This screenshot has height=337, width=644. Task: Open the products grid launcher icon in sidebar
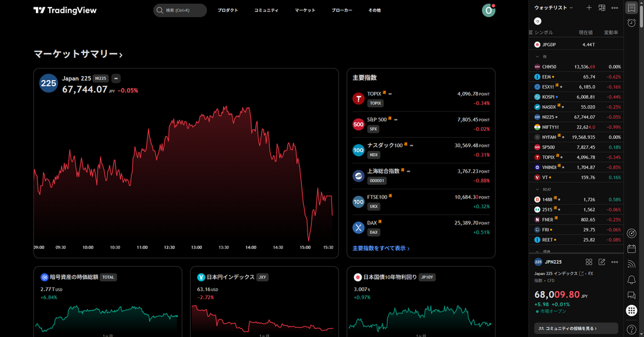pos(631,311)
